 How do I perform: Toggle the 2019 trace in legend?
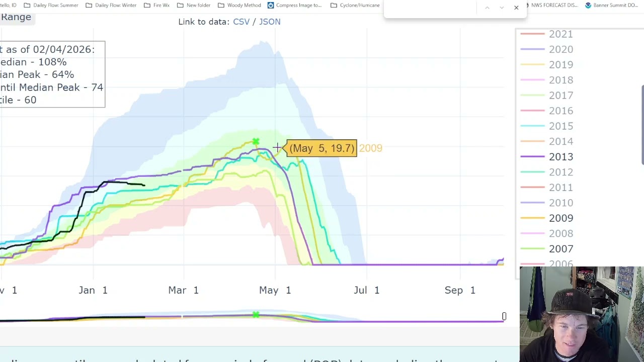[546, 64]
